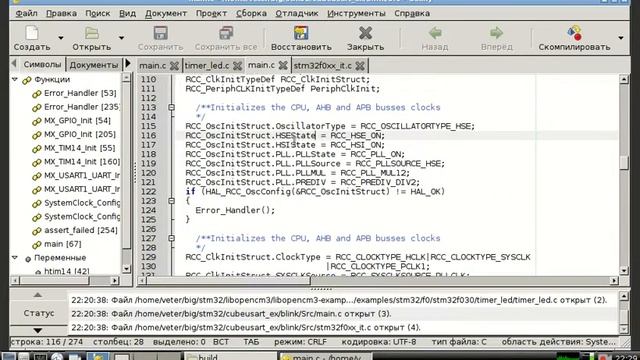Open the toolbar overflow arrow after Скомпилировать

pyautogui.click(x=621, y=38)
